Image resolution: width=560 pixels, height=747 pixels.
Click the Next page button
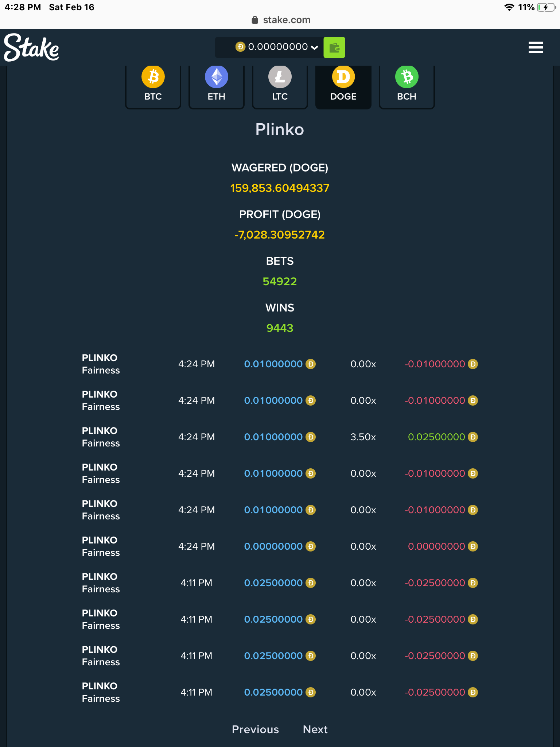click(x=315, y=729)
